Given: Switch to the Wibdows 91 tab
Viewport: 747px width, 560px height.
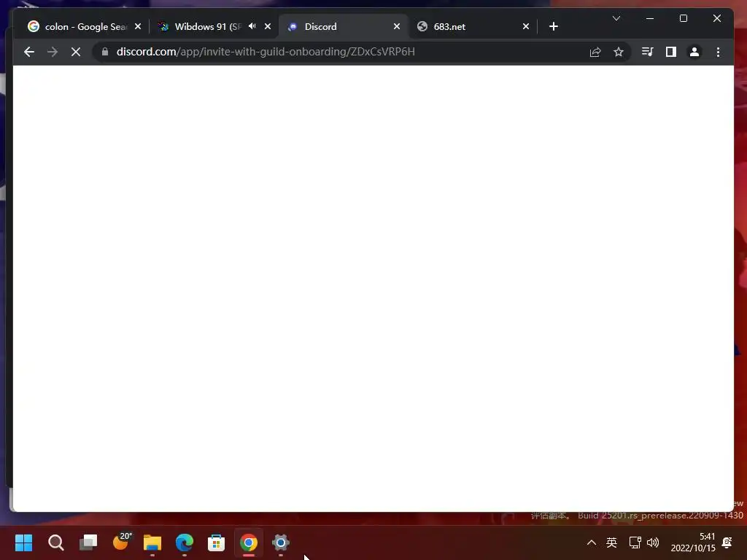Looking at the screenshot, I should pyautogui.click(x=208, y=27).
